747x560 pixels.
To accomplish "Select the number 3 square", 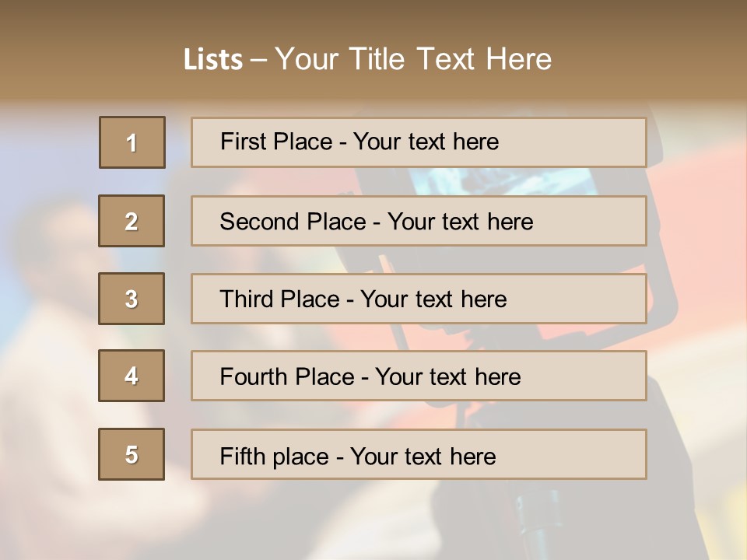I will click(132, 299).
